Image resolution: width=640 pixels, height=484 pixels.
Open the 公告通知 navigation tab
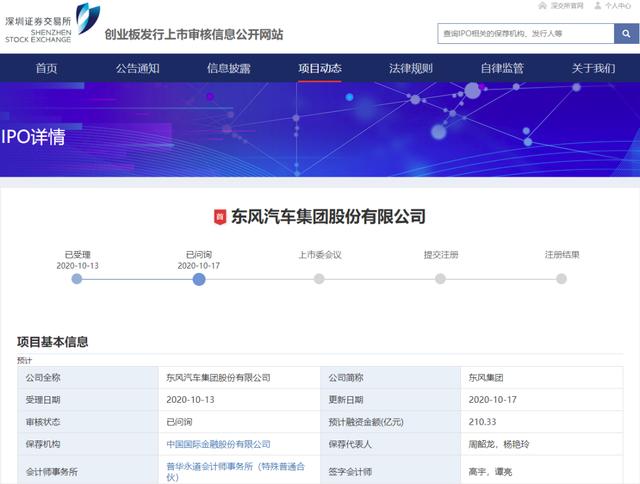point(137,69)
